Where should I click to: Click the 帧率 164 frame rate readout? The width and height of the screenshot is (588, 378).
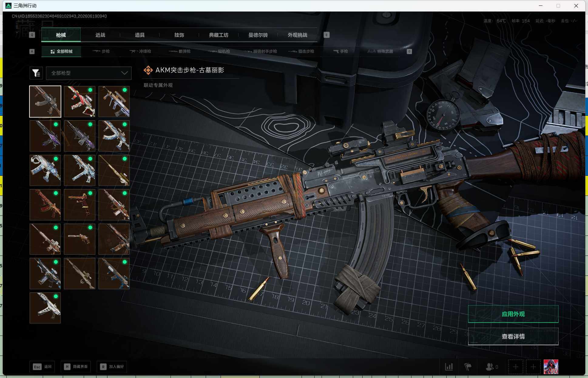tap(521, 21)
